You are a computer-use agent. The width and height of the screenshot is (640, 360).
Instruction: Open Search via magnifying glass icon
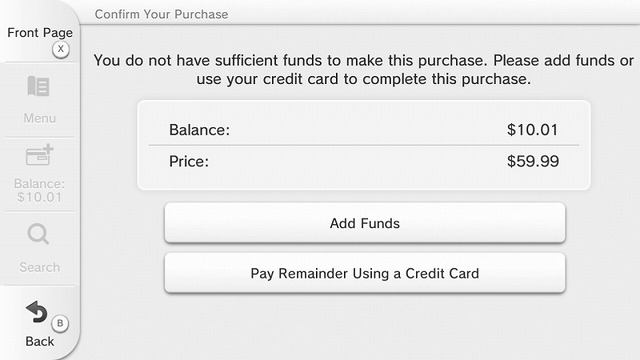point(39,234)
